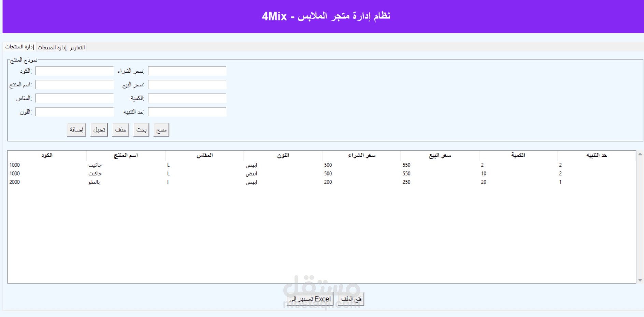Focus the اسم المنتج input field
The height and width of the screenshot is (317, 644).
[74, 85]
